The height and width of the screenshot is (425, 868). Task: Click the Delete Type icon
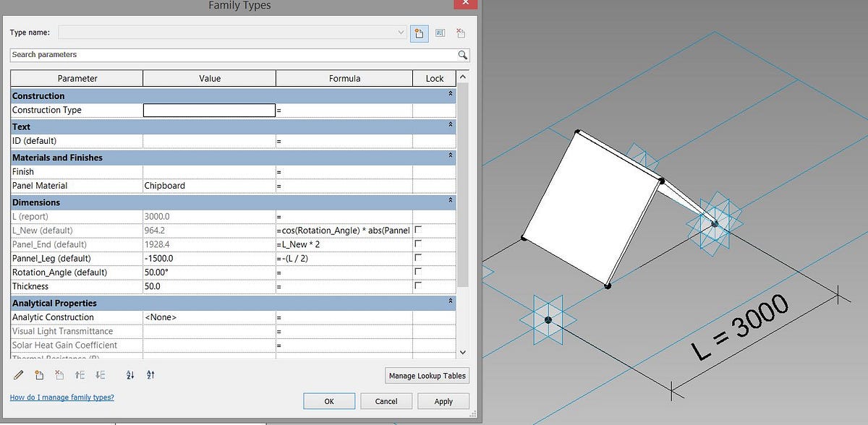coord(461,33)
